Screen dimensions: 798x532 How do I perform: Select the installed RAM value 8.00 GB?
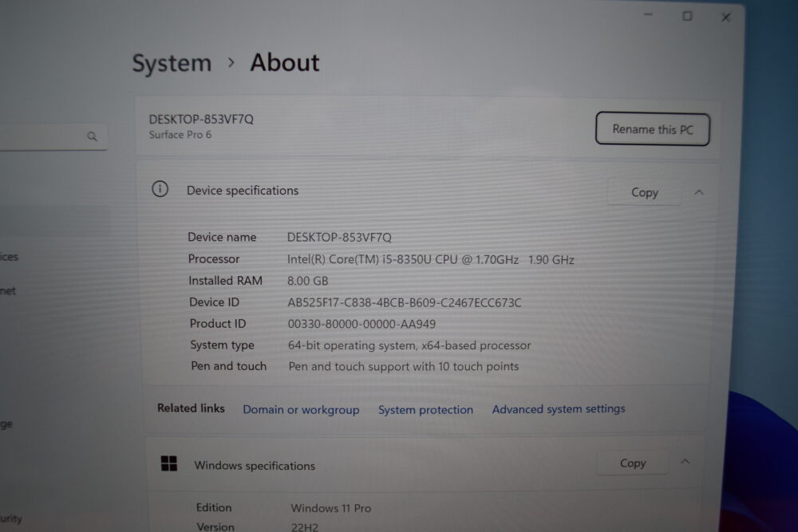[x=307, y=281]
